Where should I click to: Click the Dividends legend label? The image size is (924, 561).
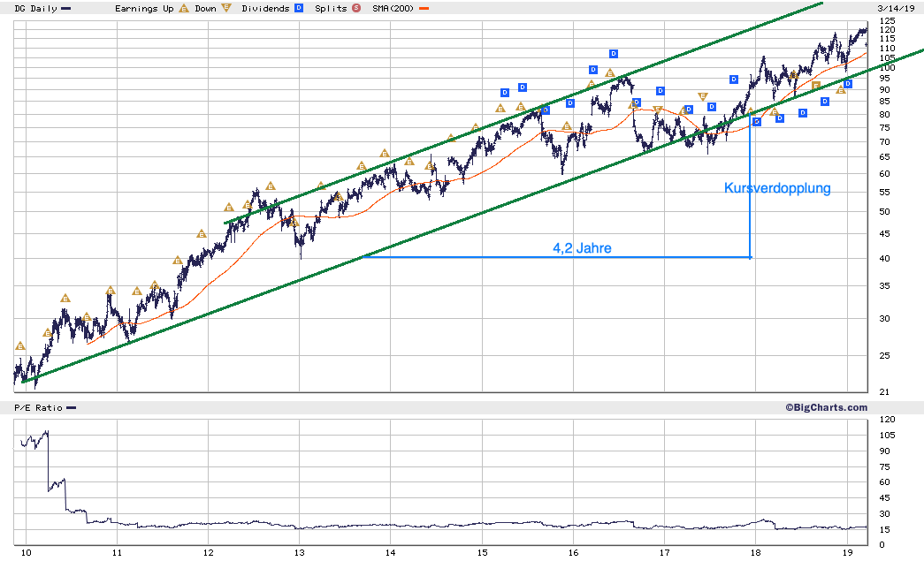265,9
